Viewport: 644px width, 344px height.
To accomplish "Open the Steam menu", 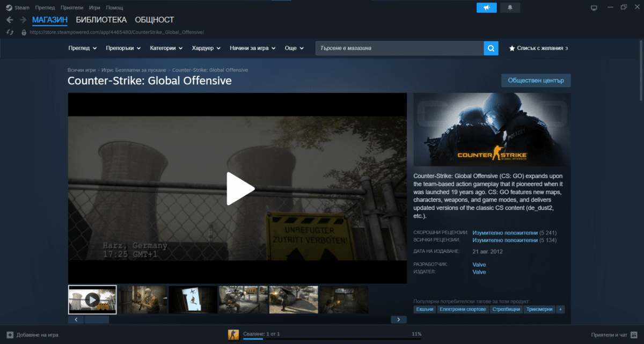I will (x=22, y=8).
